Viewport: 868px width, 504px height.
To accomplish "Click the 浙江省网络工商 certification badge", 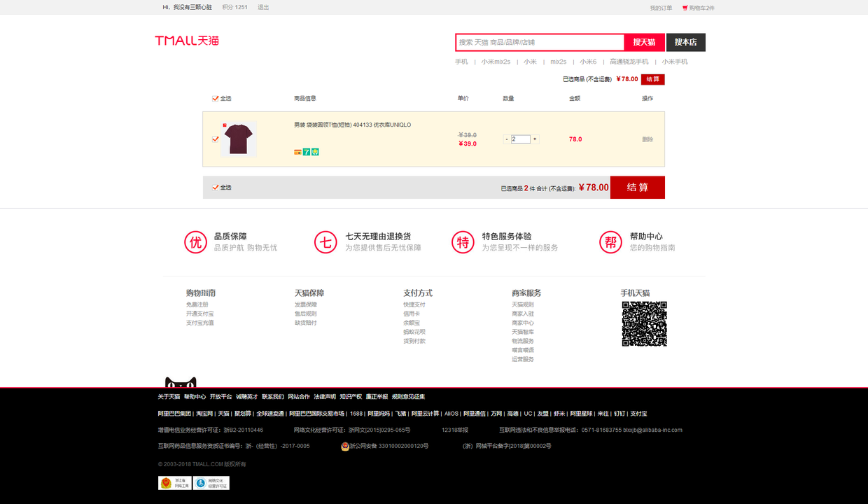I will (x=174, y=483).
